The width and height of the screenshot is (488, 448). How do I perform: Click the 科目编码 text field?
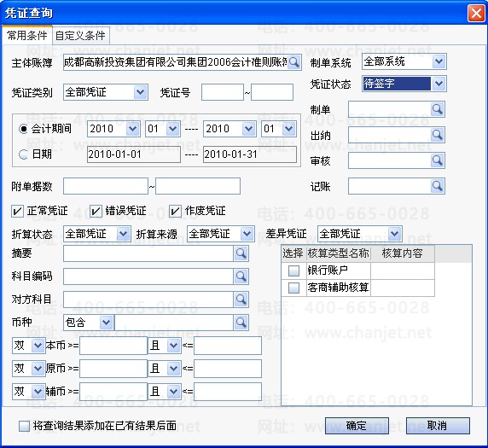pyautogui.click(x=148, y=276)
